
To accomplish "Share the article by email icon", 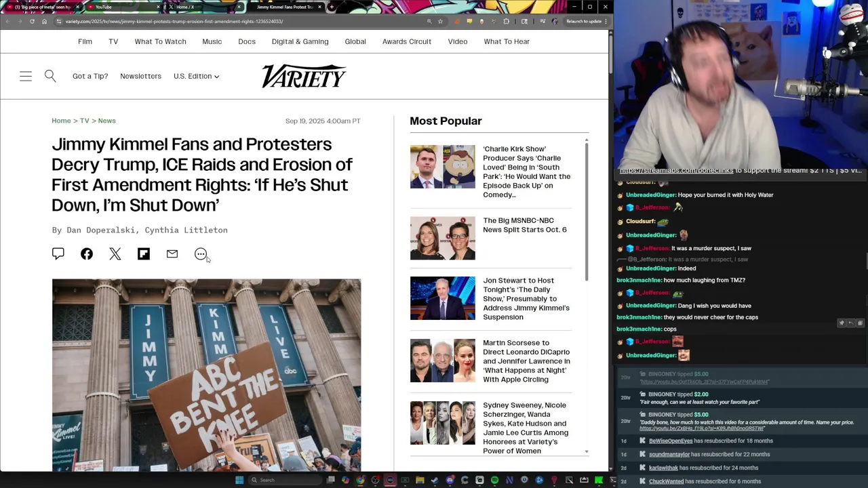I will [x=172, y=253].
